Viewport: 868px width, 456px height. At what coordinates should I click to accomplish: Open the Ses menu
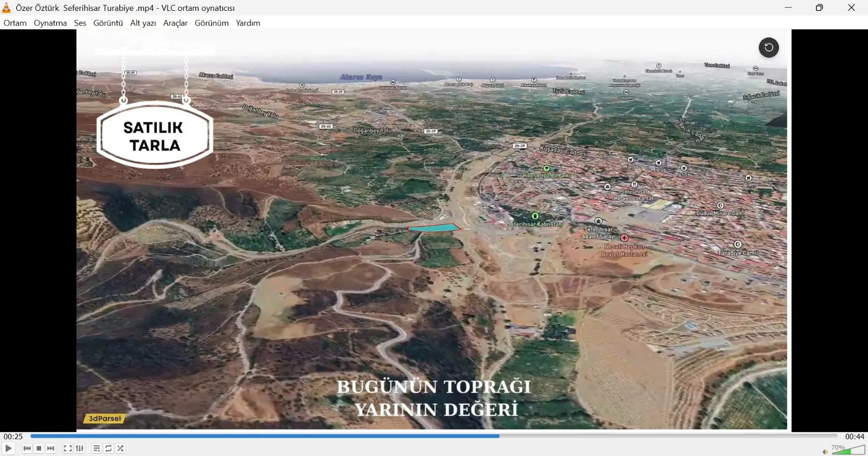click(80, 23)
